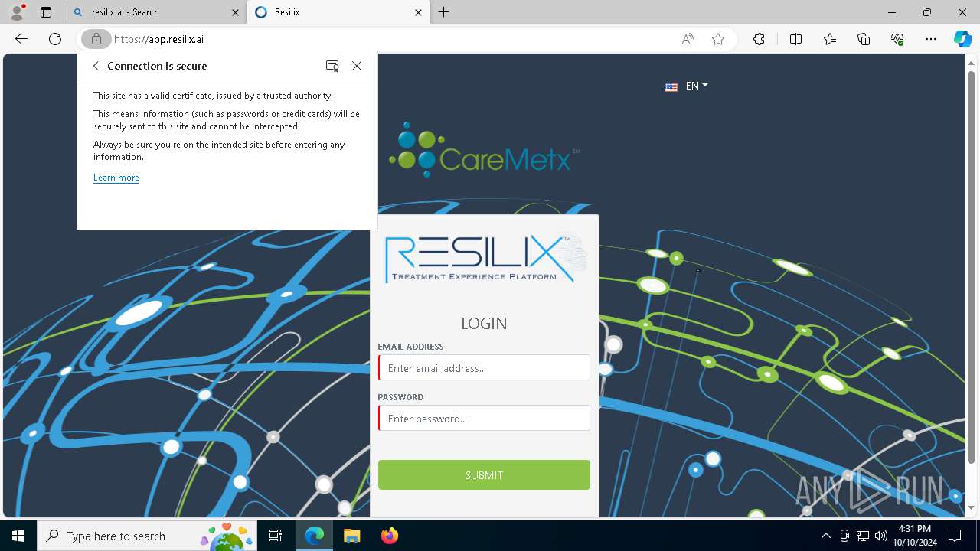Open the tab actions menu icon
Viewport: 980px width, 551px height.
(x=46, y=12)
